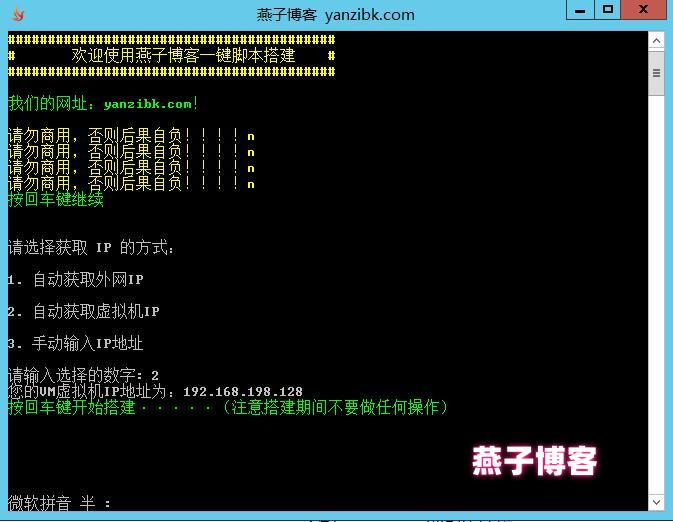Maximize the console window
The image size is (673, 522).
point(607,10)
